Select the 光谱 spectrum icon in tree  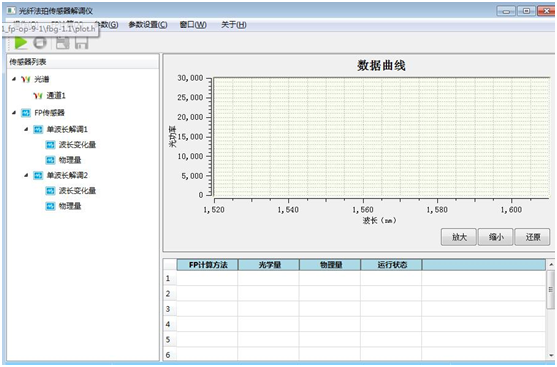(x=26, y=79)
